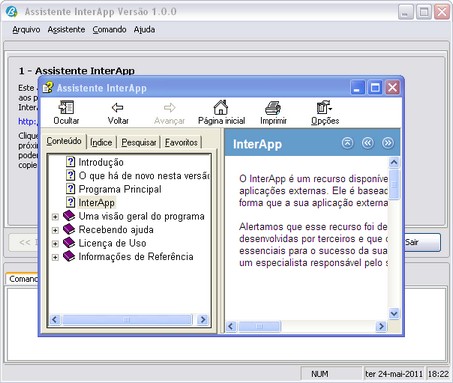Click the topic pane scroll up arrow
This screenshot has height=383, width=453.
click(x=394, y=162)
